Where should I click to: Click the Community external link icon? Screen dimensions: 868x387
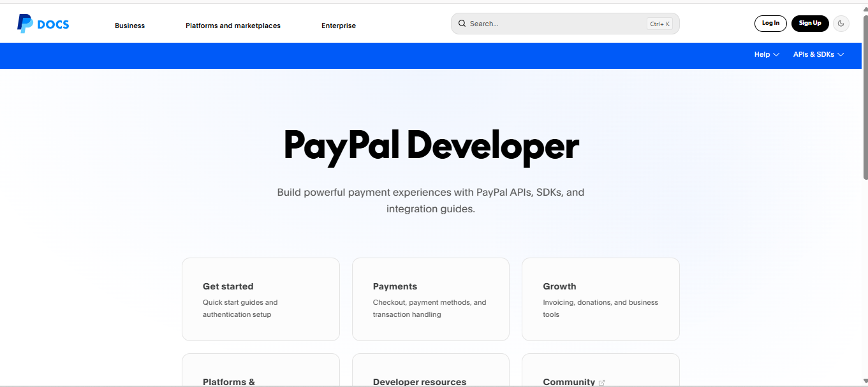[x=602, y=383]
